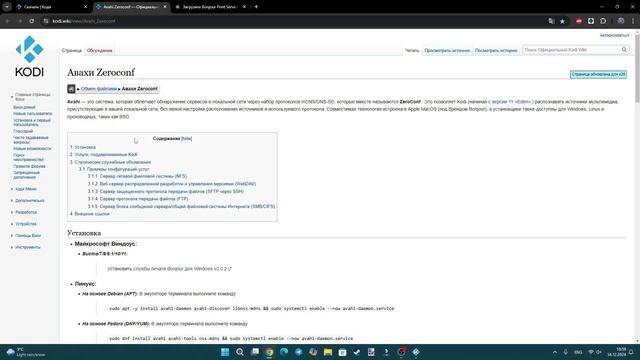The width and height of the screenshot is (640, 360).
Task: Go back using the browser back arrow
Action: pos(7,21)
